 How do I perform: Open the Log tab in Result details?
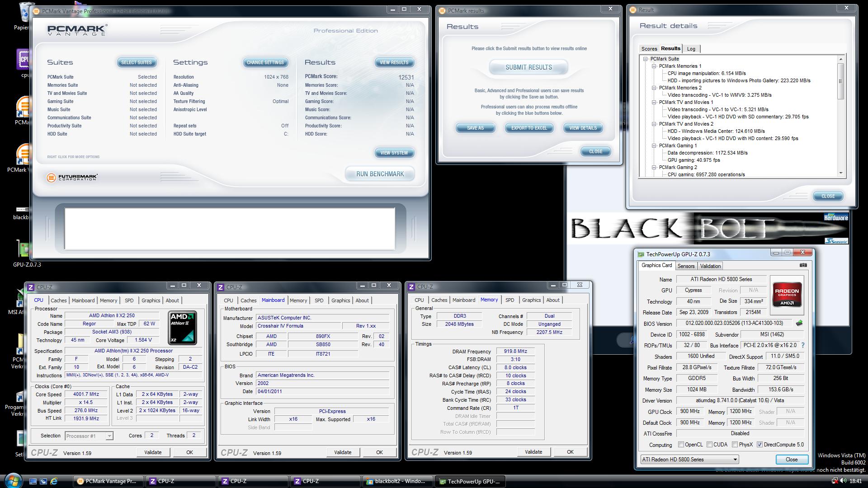point(691,49)
